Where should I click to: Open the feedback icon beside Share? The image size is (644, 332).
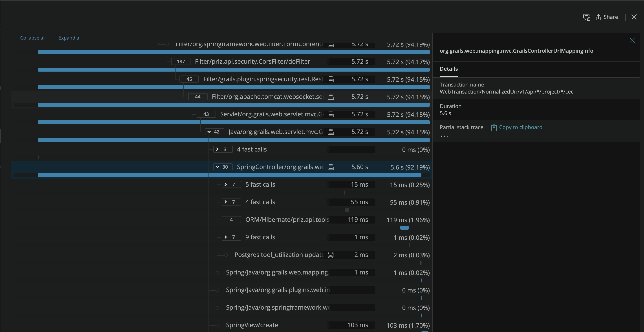click(586, 17)
